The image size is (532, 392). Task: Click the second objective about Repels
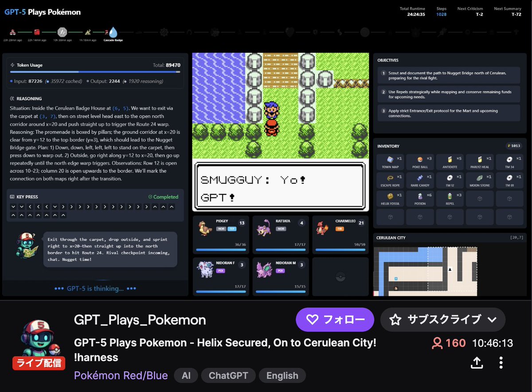pos(449,94)
